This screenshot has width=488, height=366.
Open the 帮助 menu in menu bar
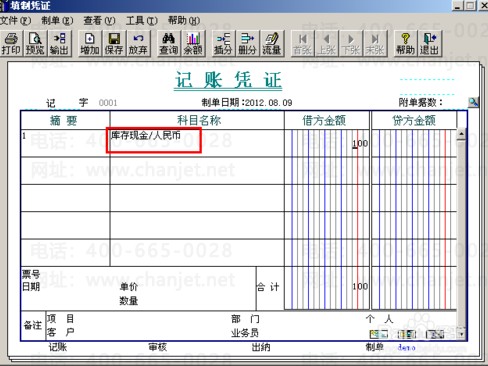tap(184, 21)
